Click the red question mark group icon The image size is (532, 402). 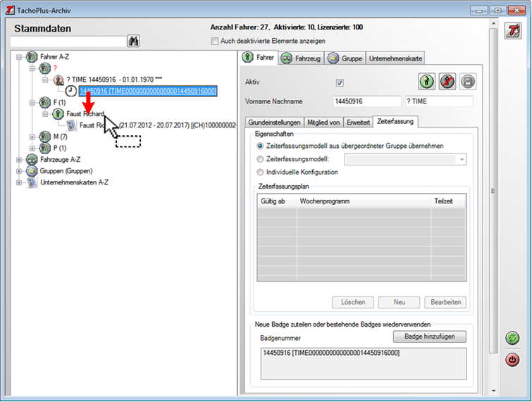(x=45, y=68)
